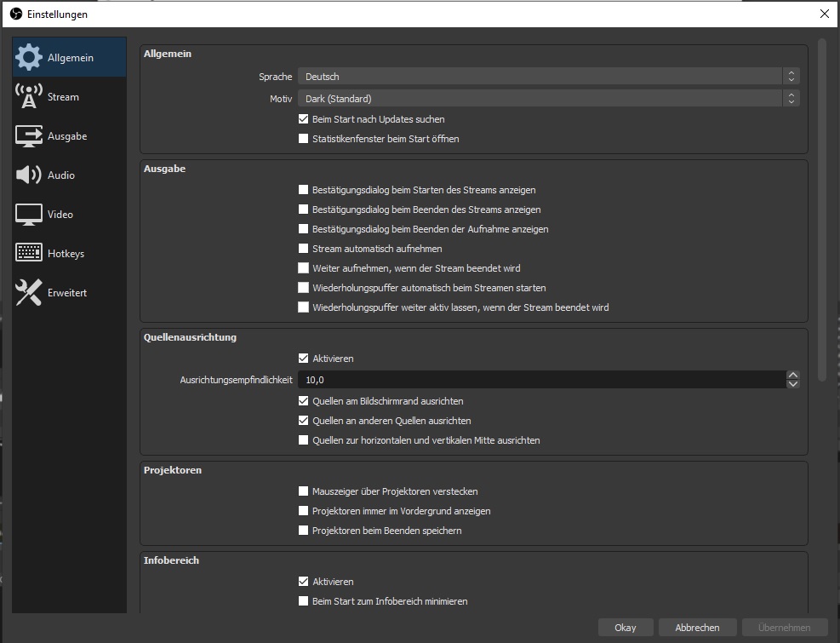Viewport: 840px width, 643px height.
Task: Click the OBS logo in title bar
Action: [x=16, y=14]
